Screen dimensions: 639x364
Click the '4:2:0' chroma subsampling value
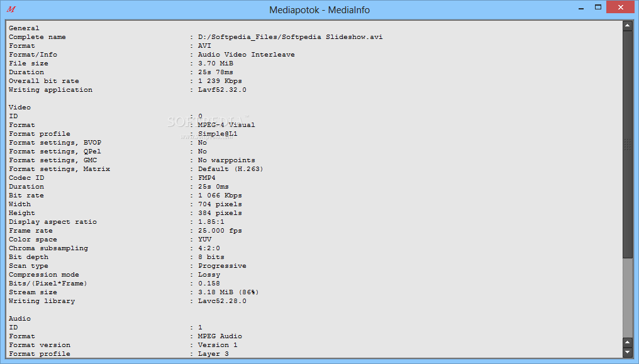[x=209, y=248]
